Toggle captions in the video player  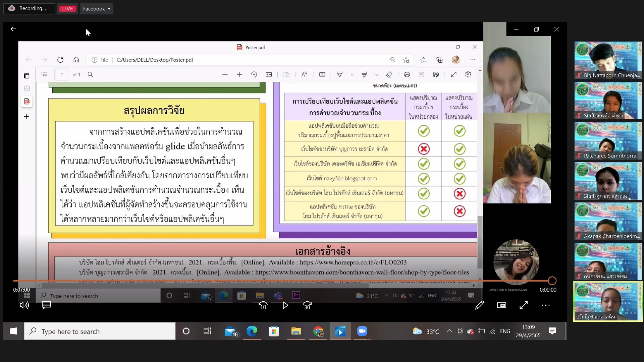tap(46, 305)
